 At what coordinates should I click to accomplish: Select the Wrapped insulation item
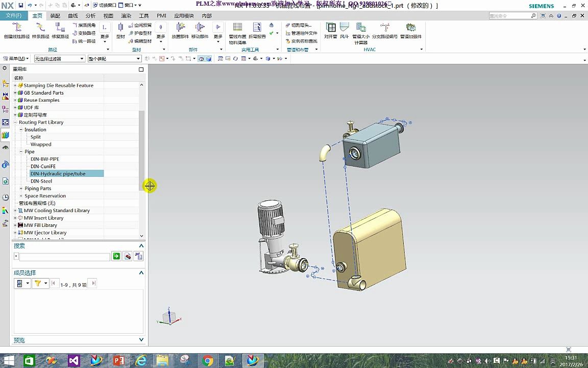pos(41,144)
